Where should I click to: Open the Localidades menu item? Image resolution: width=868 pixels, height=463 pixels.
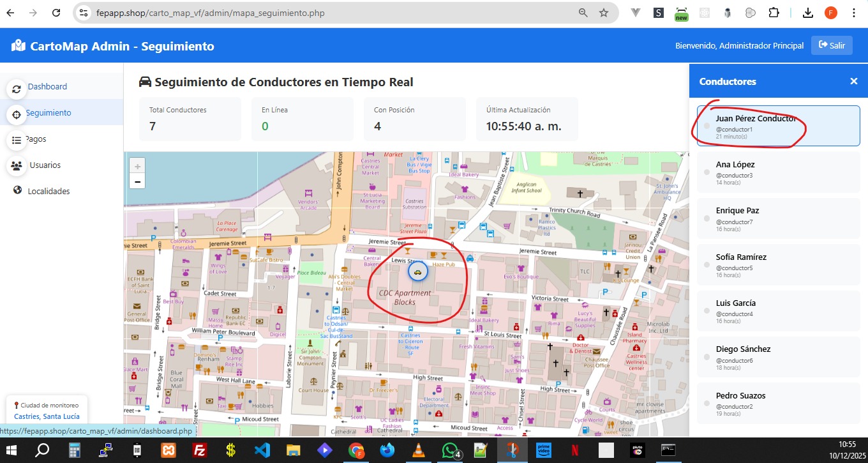click(x=49, y=191)
